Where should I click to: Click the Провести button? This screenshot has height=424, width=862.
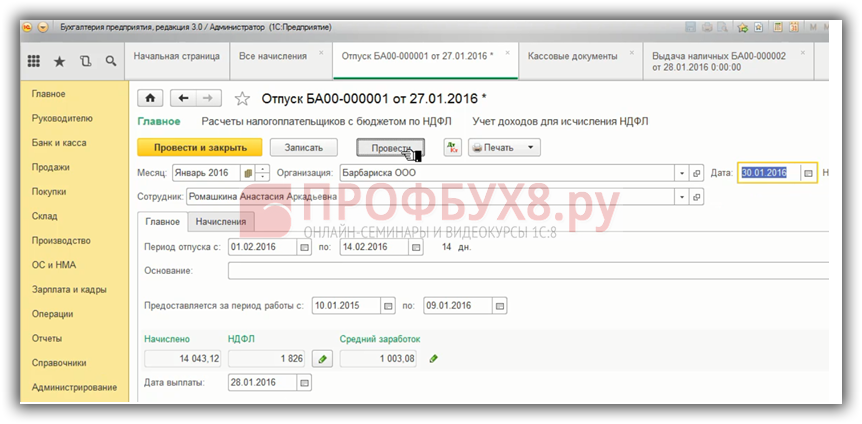[391, 147]
